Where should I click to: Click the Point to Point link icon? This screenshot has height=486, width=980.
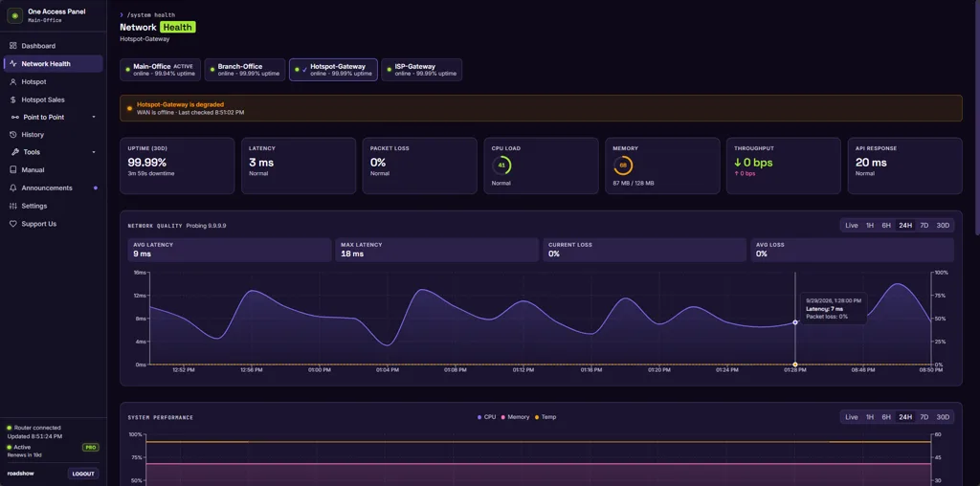click(15, 118)
